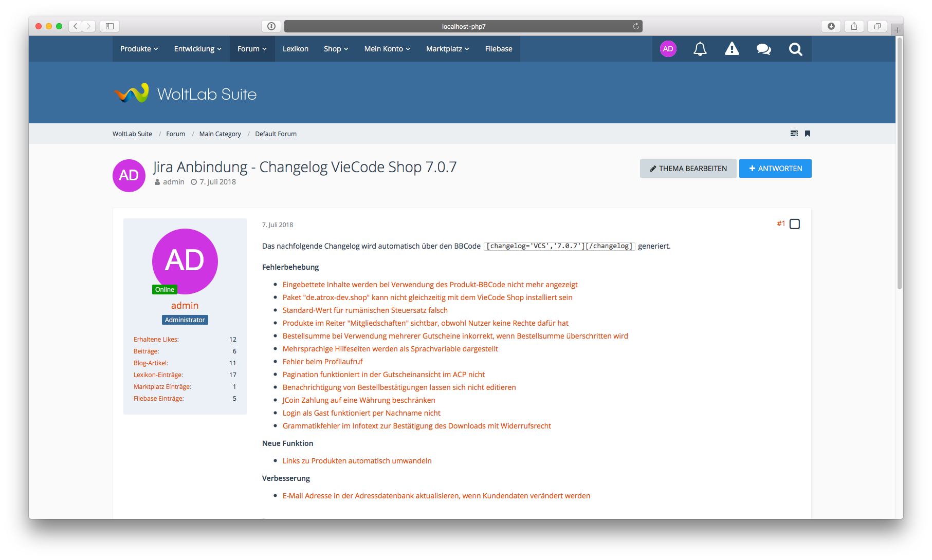Click the localhost-php7 address bar
This screenshot has height=560, width=932.
point(463,26)
